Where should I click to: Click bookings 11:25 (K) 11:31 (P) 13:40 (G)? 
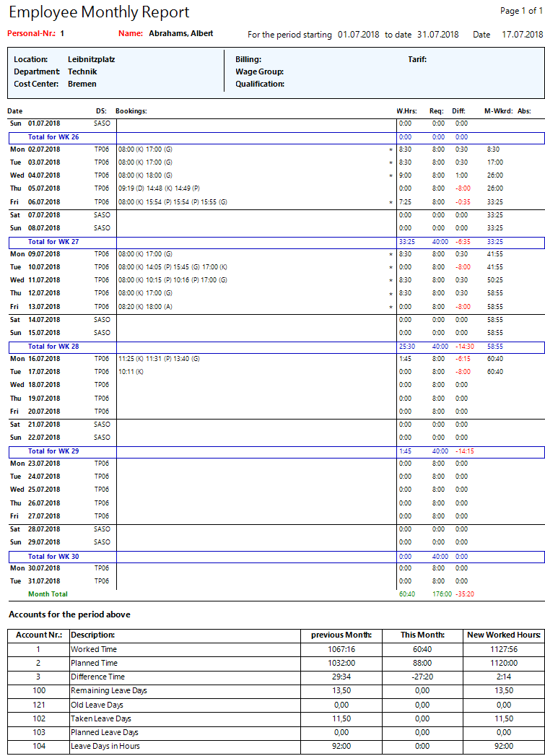point(159,359)
